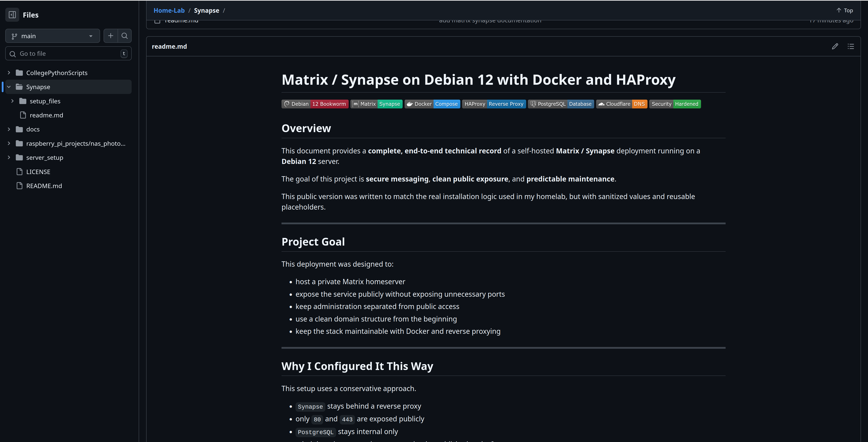868x442 pixels.
Task: Click the Synapse breadcrumb
Action: tap(206, 11)
